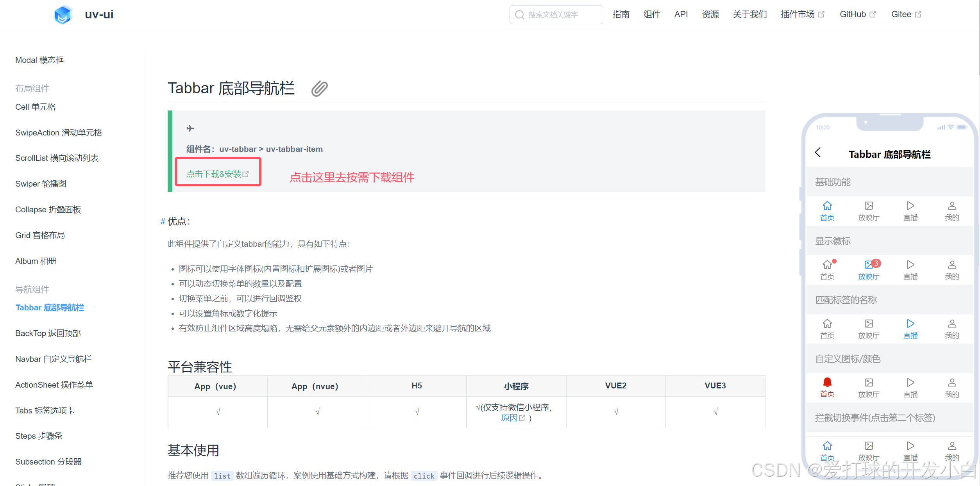This screenshot has height=486, width=980.
Task: Open Cell 单元格 in sidebar
Action: [36, 107]
